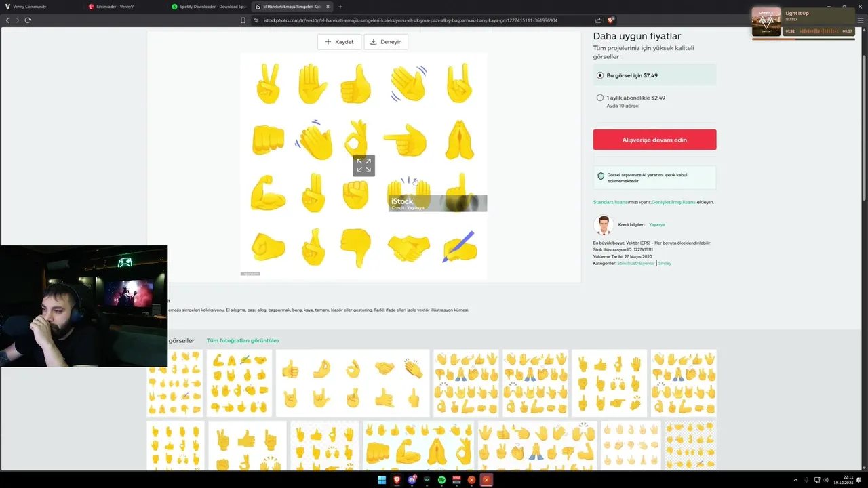Click the flexed biceps emoji
This screenshot has height=488, width=868.
(268, 193)
